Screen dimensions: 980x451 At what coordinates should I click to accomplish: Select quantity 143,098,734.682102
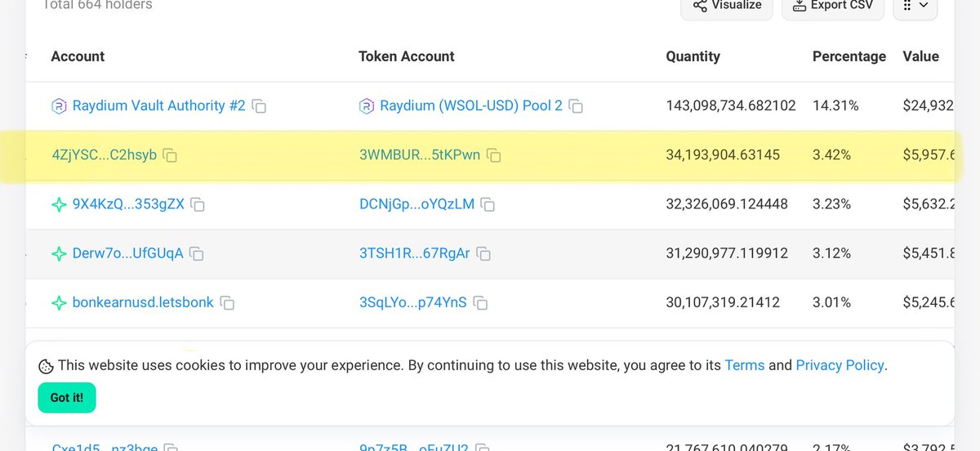[731, 105]
